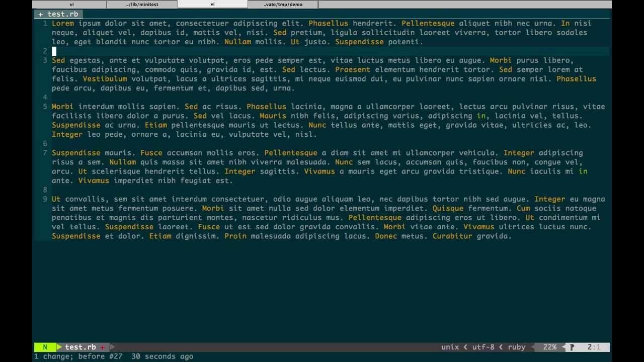
Task: Click the highlighted word 'Curabitur'
Action: pos(452,236)
